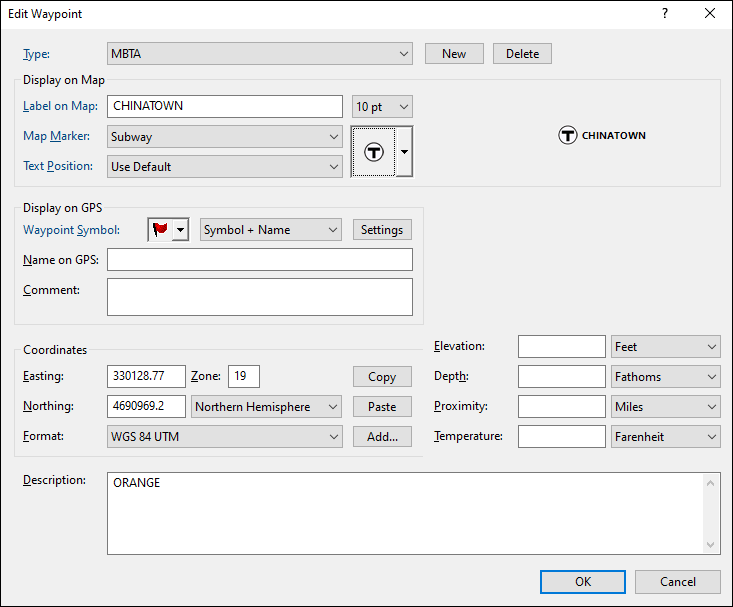Open the Format WGS 84 UTM dropdown
The width and height of the screenshot is (733, 607).
pyautogui.click(x=225, y=436)
